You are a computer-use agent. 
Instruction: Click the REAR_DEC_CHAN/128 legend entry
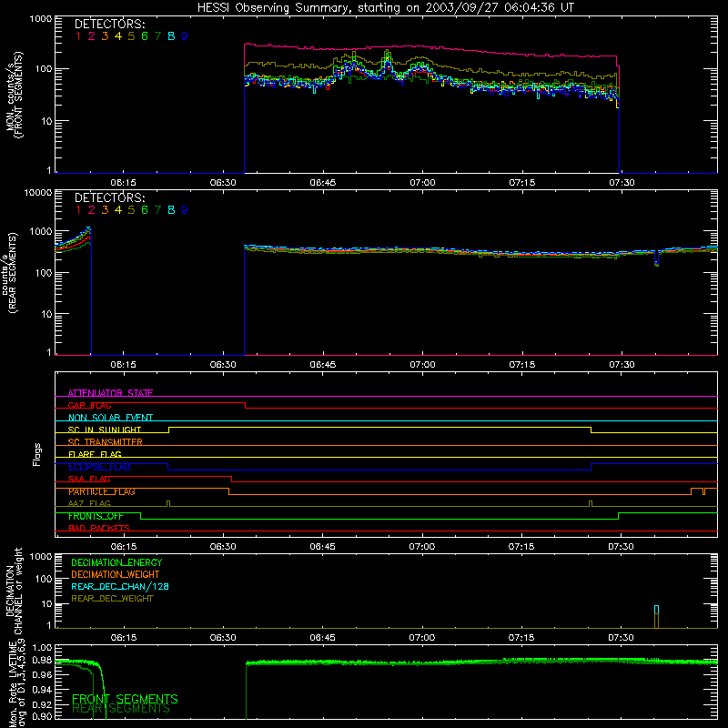point(120,587)
